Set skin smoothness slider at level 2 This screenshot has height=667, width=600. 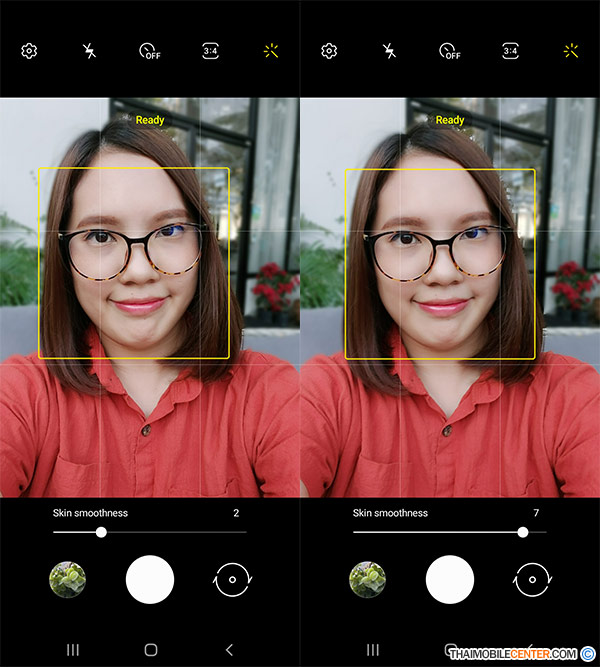click(x=101, y=532)
